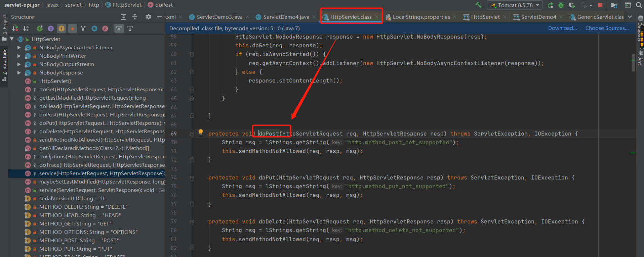Click doPost in the navigation breadcrumb
Image resolution: width=644 pixels, height=257 pixels.
click(160, 5)
